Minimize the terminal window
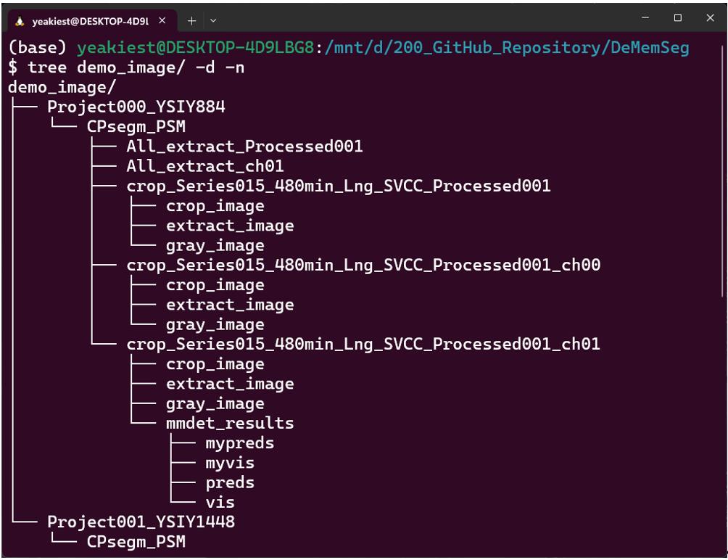Image resolution: width=728 pixels, height=560 pixels. point(645,18)
